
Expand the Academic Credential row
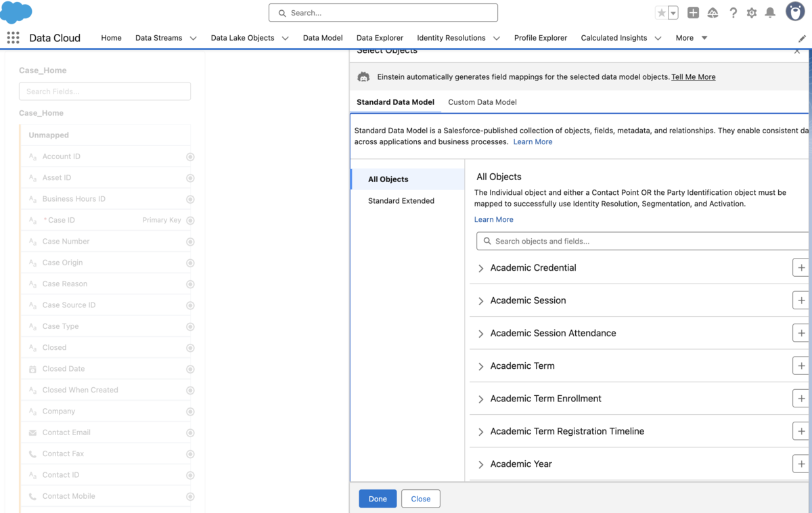tap(480, 268)
